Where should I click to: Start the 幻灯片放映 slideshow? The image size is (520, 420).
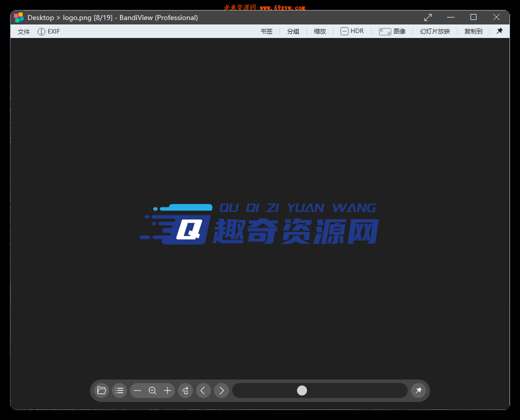[434, 31]
